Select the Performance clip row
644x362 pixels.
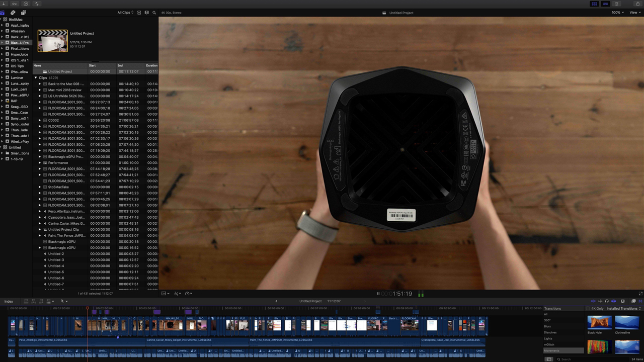(96, 162)
